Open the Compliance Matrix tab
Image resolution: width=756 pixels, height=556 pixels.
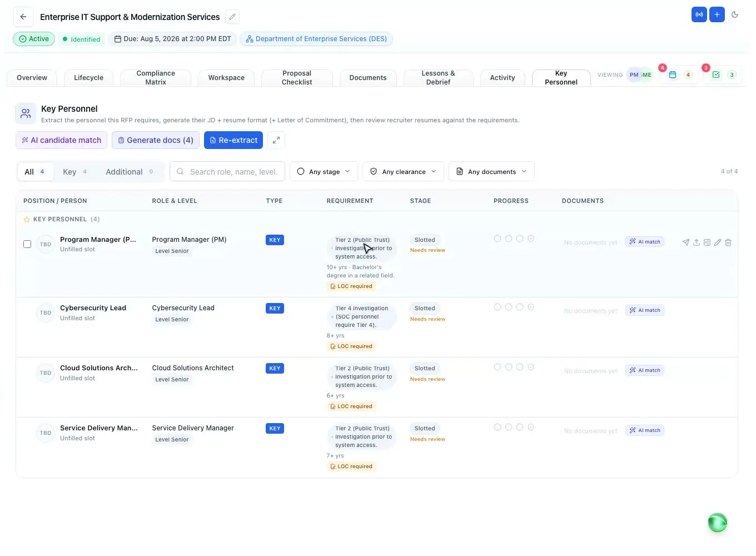click(x=156, y=78)
